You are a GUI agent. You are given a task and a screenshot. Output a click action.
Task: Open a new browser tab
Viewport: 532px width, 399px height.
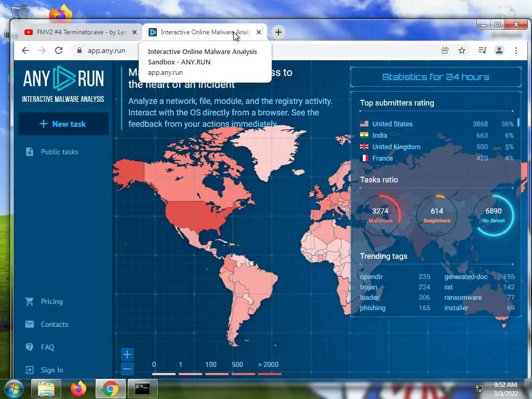(x=278, y=32)
